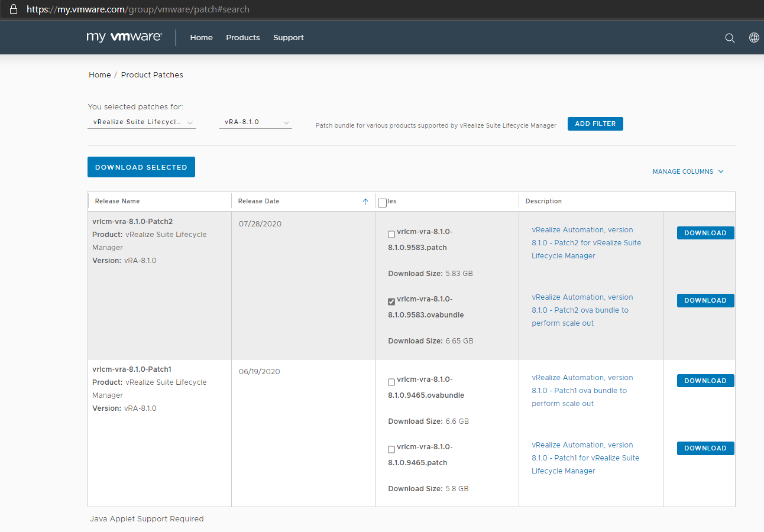Check the 8.1.0.9465.ovabundle checkbox
This screenshot has width=764, height=532.
[391, 382]
